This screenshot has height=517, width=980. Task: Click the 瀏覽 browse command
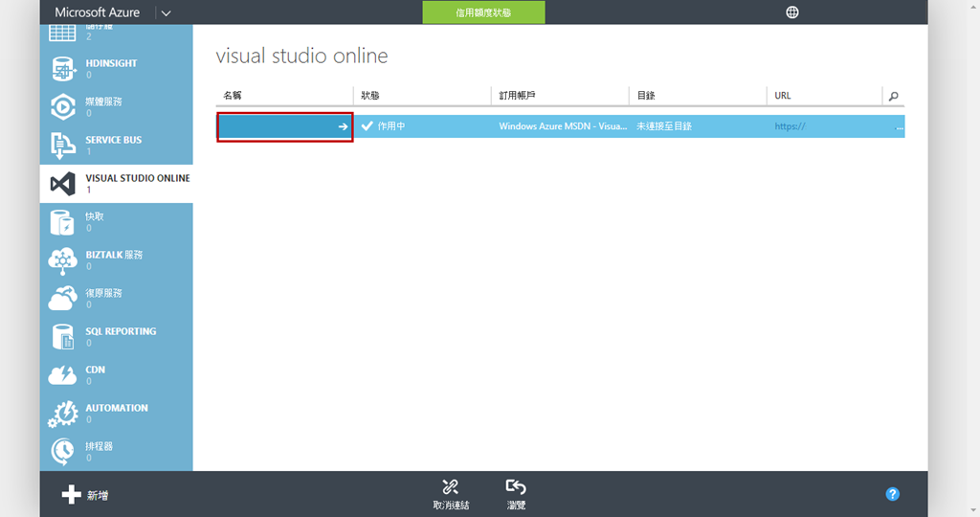tap(516, 494)
